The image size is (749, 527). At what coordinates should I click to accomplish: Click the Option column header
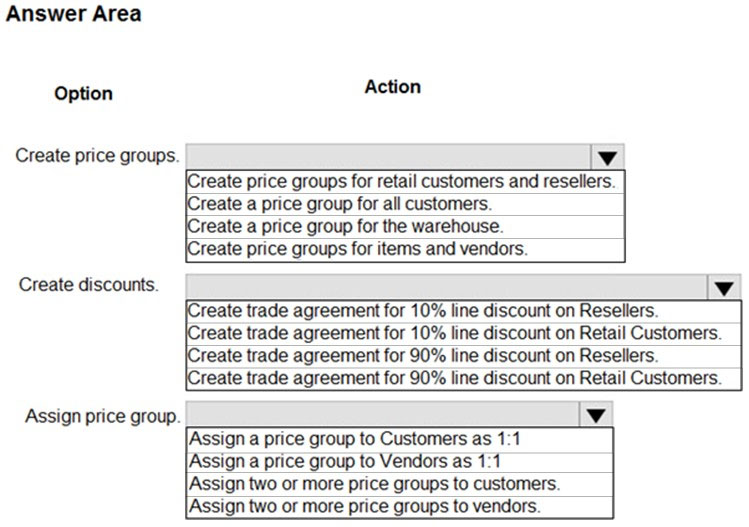click(x=84, y=94)
